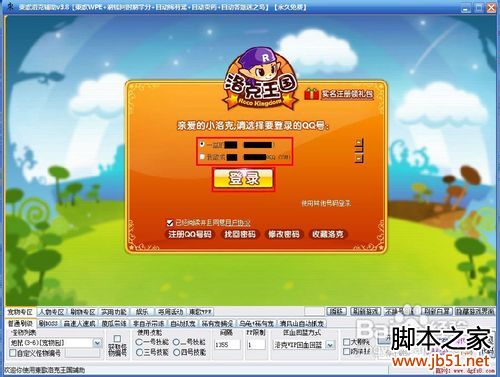The image size is (500, 377).
Task: Click the yellow 登录 login button
Action: [243, 179]
